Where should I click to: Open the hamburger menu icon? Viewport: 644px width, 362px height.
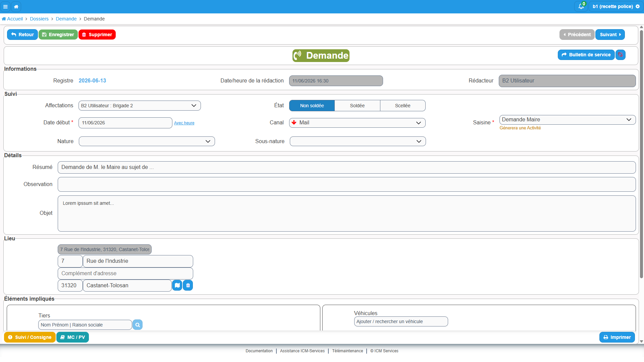click(x=5, y=6)
